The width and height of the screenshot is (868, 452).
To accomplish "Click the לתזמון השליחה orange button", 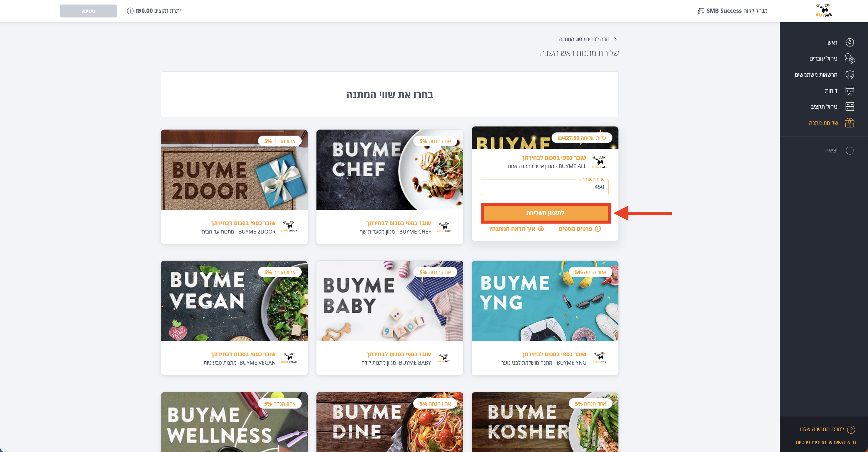I will (546, 213).
